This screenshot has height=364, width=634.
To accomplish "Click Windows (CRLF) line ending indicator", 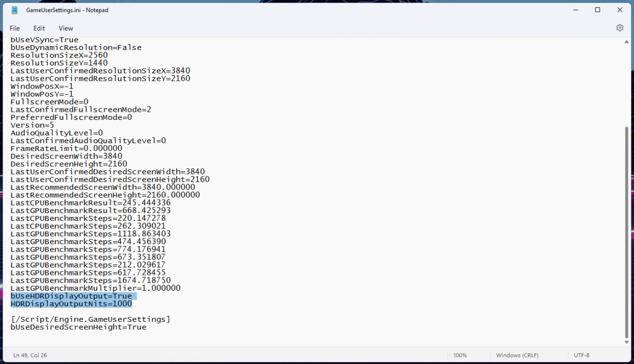I will coord(517,355).
